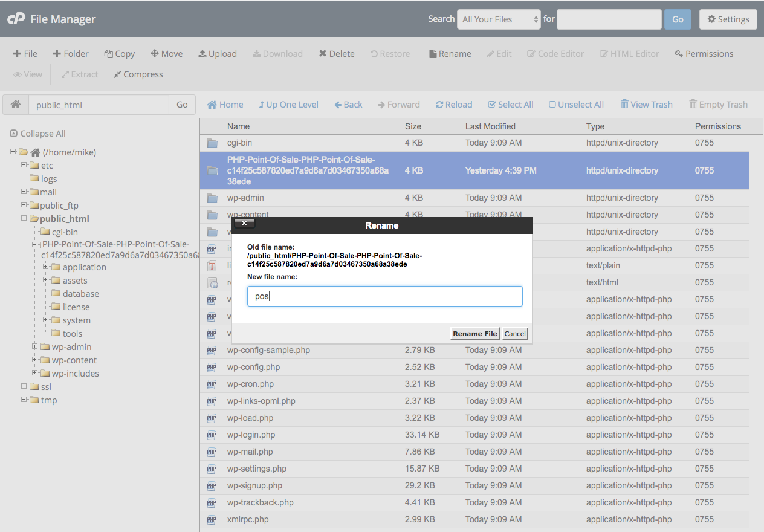
Task: Click the wp-admin folder icon in the list
Action: [212, 198]
